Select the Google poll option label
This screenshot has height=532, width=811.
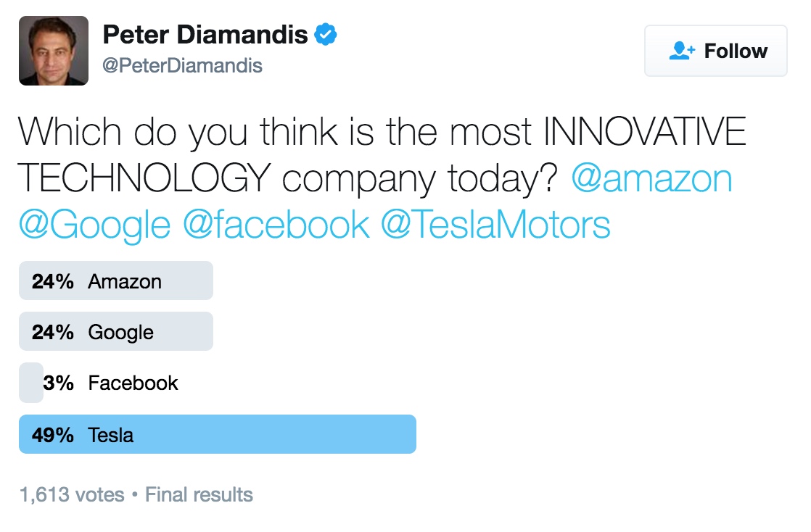(x=120, y=332)
